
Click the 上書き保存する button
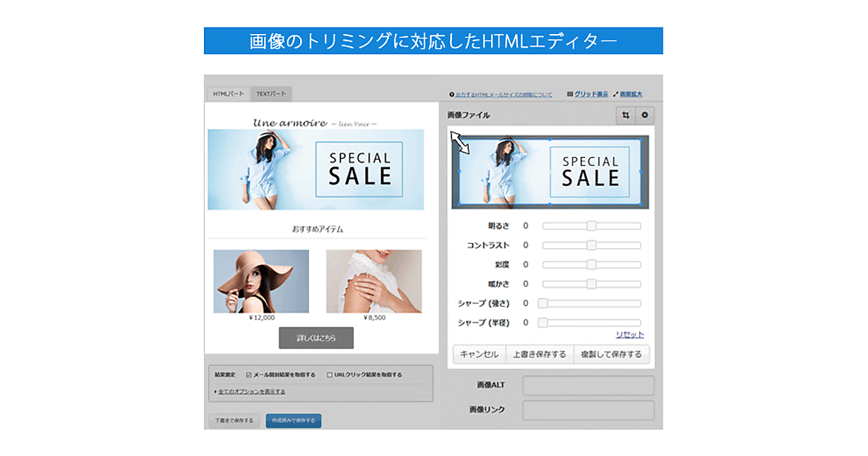click(x=540, y=354)
